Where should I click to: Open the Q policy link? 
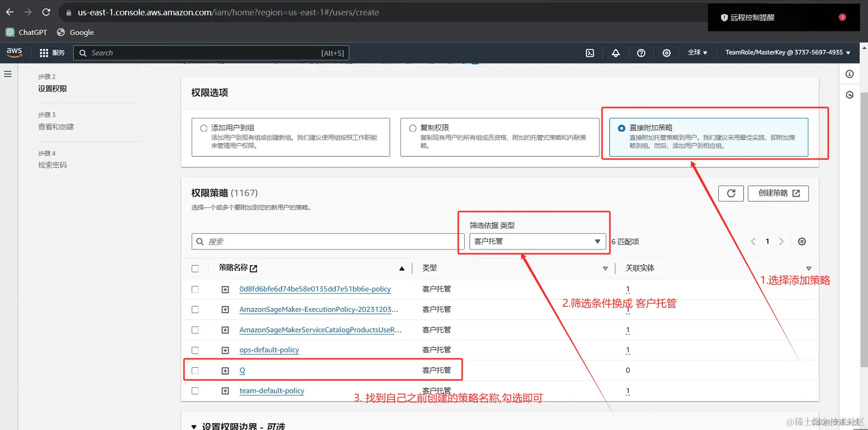click(242, 371)
